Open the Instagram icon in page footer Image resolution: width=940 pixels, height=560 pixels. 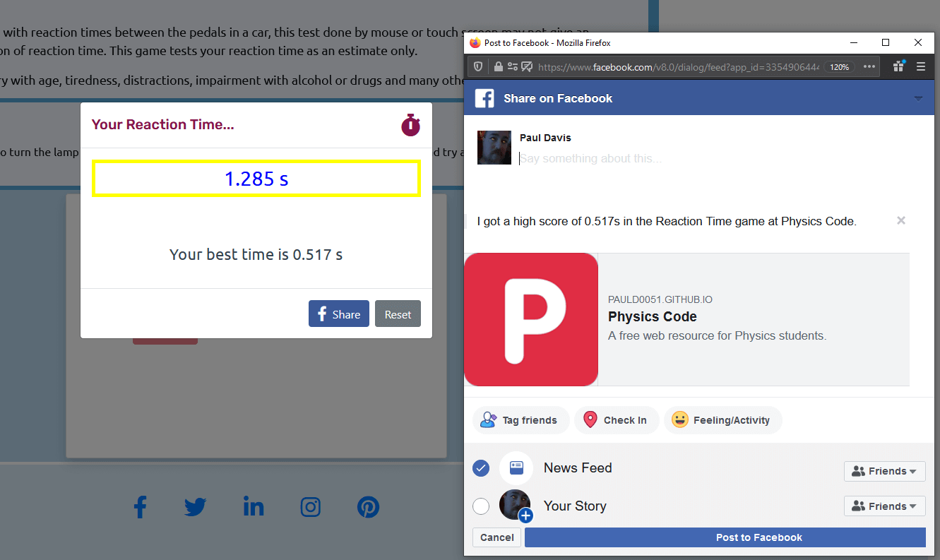pyautogui.click(x=311, y=506)
